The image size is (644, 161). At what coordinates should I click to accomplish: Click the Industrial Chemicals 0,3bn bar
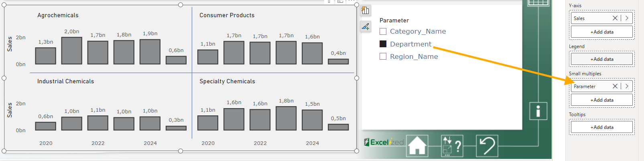click(x=176, y=128)
